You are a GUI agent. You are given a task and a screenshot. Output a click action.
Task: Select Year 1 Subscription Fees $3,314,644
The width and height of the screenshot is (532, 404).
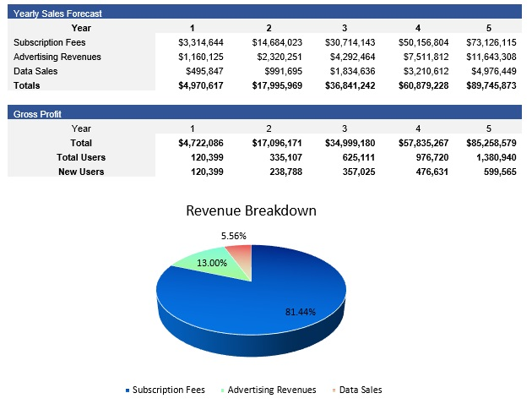[201, 42]
